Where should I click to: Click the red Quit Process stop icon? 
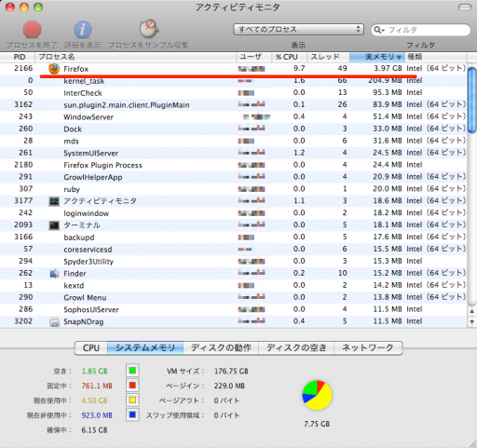pyautogui.click(x=32, y=30)
